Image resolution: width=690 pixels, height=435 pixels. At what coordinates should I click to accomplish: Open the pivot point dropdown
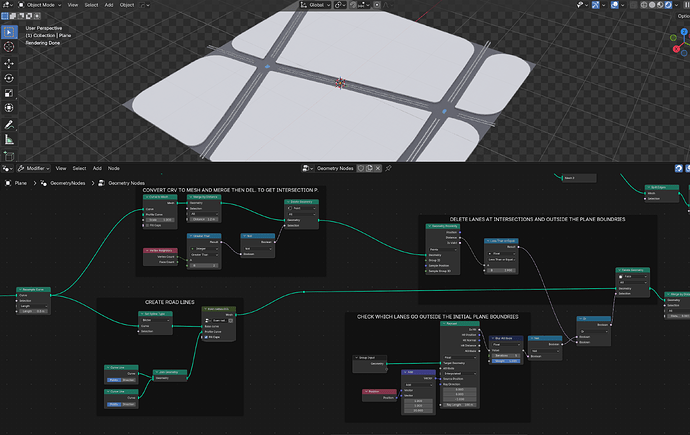[x=340, y=5]
